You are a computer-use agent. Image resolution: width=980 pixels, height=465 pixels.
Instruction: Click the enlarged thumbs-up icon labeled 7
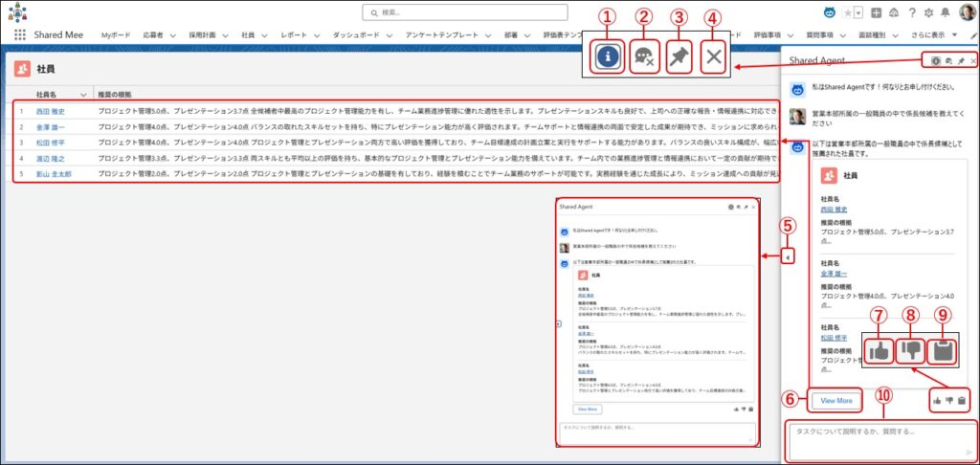(x=879, y=350)
